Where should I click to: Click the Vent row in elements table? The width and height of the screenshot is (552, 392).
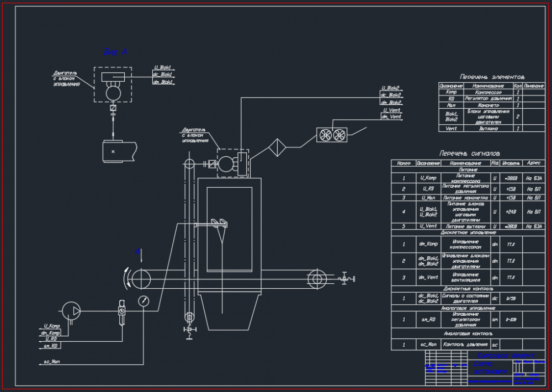[491, 129]
